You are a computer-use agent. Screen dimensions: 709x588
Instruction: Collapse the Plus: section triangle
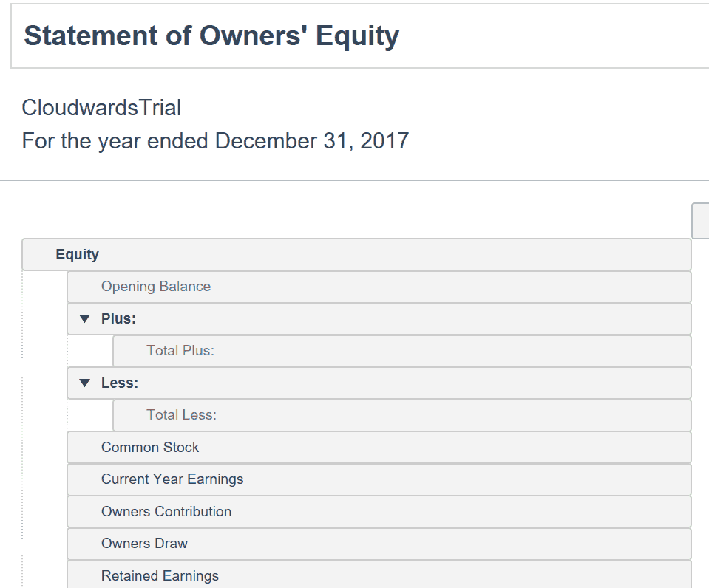tap(84, 318)
